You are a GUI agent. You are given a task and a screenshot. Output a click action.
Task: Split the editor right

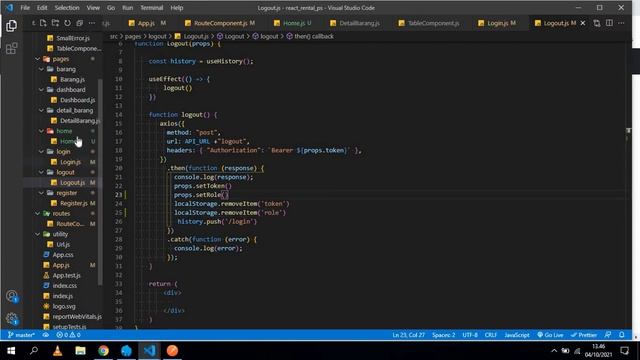tap(609, 23)
